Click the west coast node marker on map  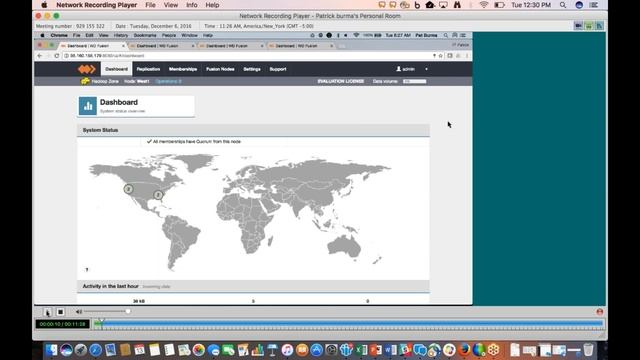coord(128,189)
